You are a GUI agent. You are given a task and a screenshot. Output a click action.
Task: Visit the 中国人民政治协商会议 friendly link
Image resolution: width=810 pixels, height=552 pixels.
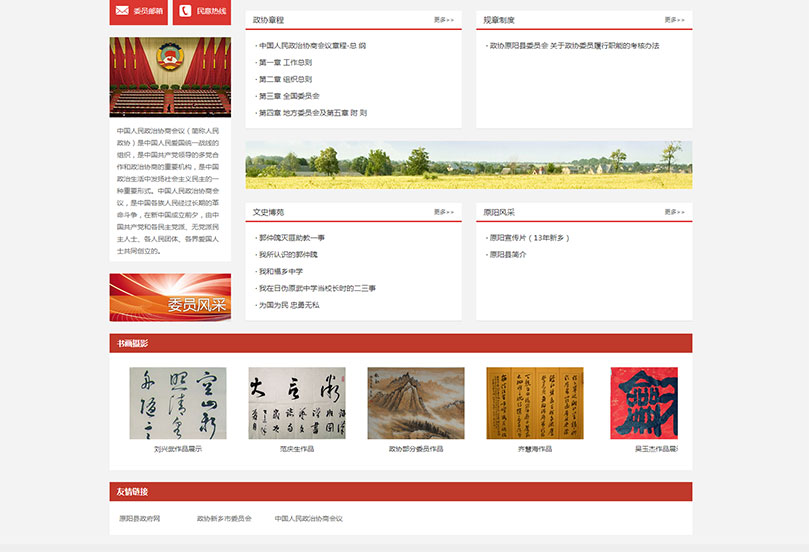coord(308,519)
